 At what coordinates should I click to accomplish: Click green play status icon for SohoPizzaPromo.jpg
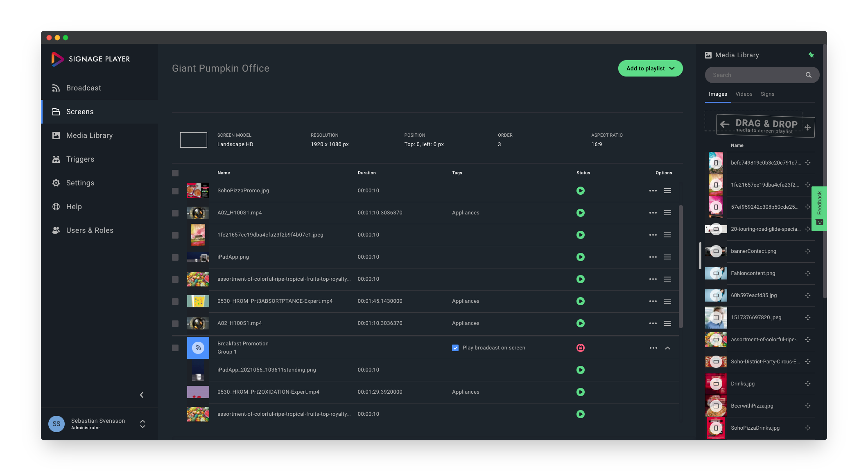580,191
